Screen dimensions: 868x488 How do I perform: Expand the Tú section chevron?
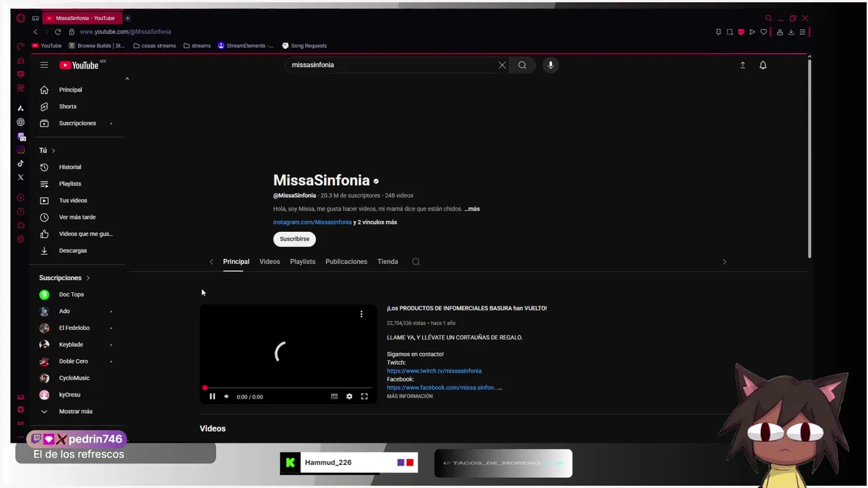coord(53,150)
